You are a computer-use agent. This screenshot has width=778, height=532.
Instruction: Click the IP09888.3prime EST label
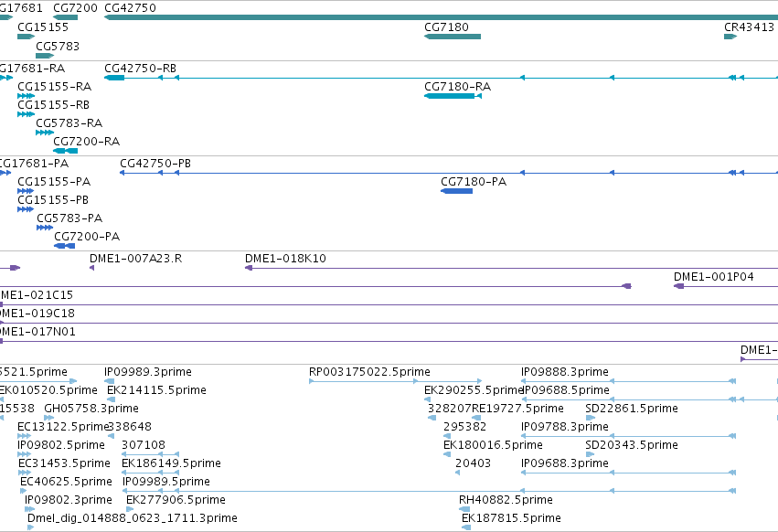[x=565, y=372]
